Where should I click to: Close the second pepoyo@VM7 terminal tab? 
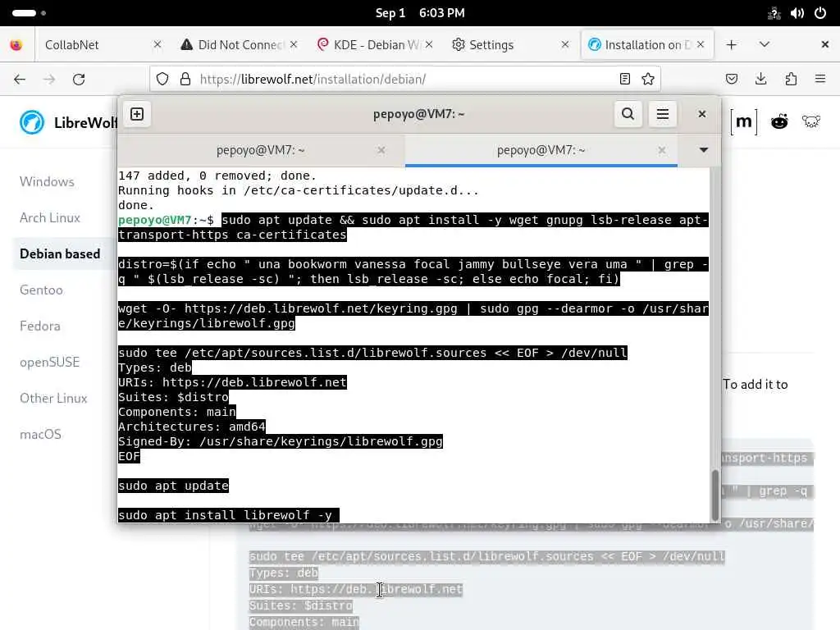click(662, 151)
